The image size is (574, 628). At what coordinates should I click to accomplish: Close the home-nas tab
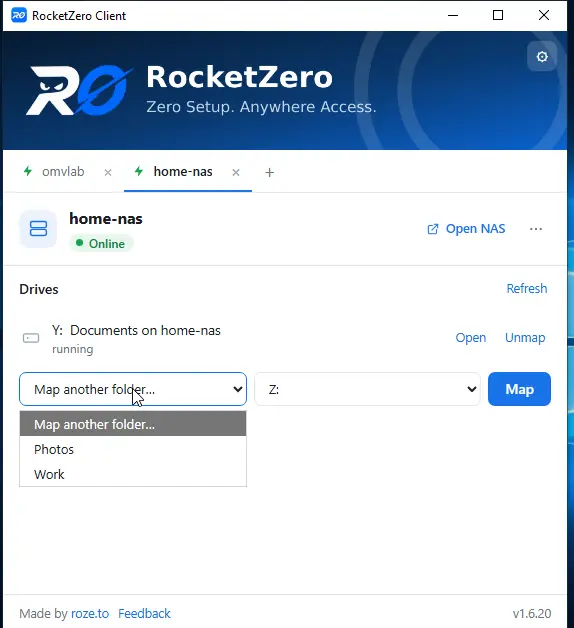[236, 173]
